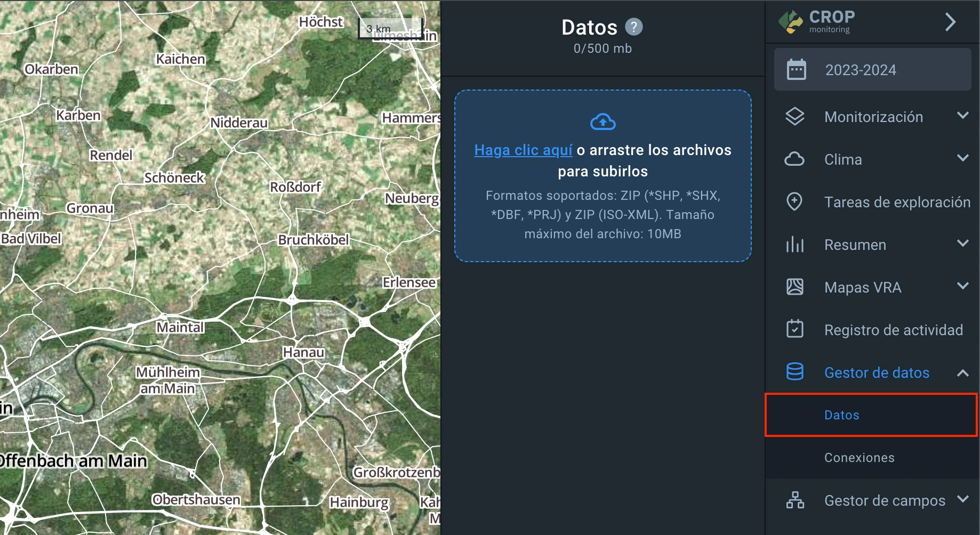Image resolution: width=980 pixels, height=535 pixels.
Task: Click the Mapas VRA map icon
Action: pos(794,287)
